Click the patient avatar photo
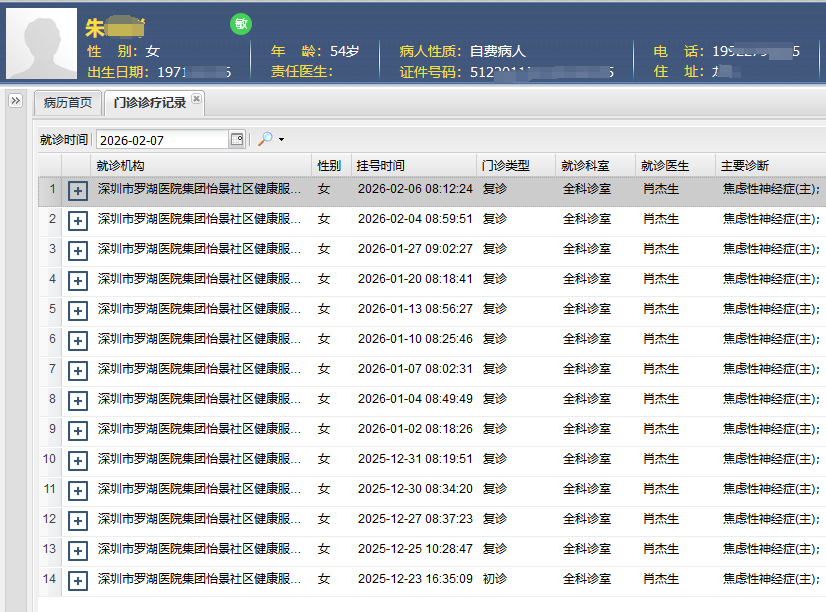 [41, 44]
